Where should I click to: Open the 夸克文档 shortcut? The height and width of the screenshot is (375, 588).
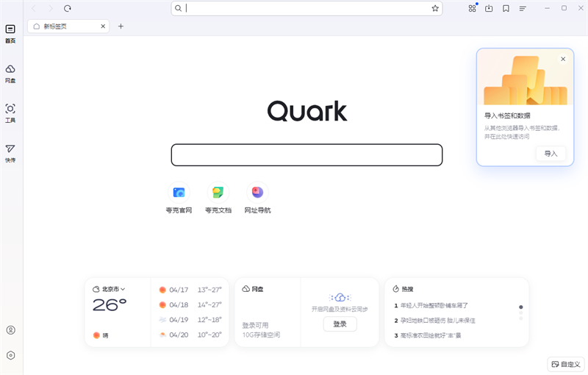218,198
